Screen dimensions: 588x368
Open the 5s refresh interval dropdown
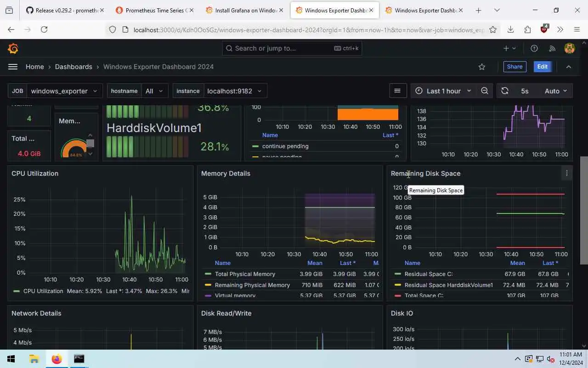525,91
